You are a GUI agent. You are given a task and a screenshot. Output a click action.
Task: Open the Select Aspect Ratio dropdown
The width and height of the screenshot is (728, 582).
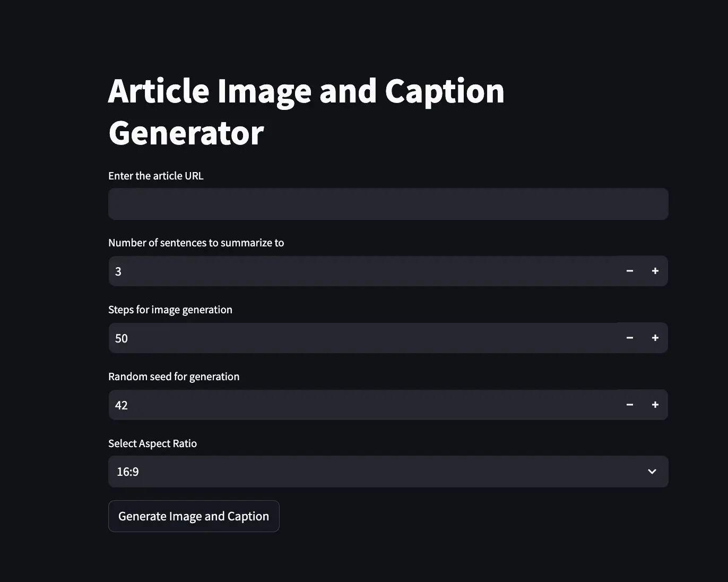coord(388,472)
